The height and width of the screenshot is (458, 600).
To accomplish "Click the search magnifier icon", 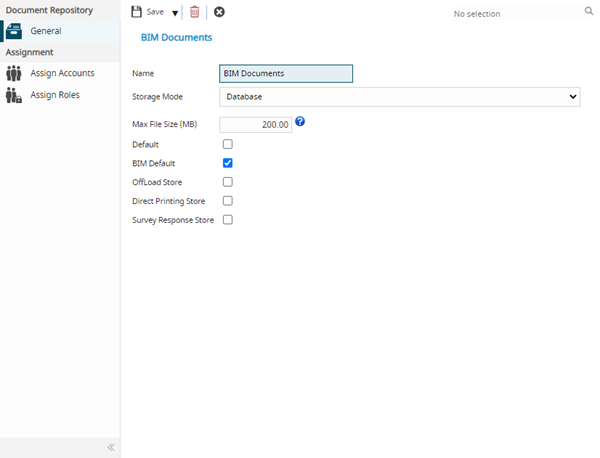I will [589, 12].
